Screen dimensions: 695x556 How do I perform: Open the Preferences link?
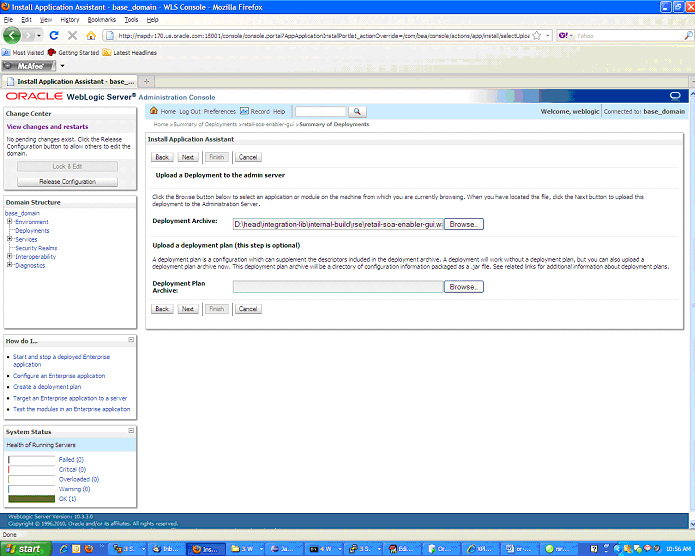pos(219,111)
